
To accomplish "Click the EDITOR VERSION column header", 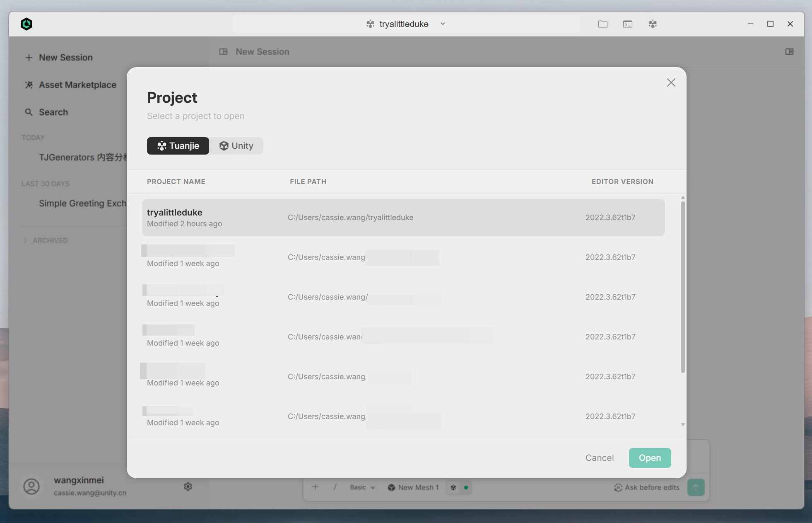I will [622, 182].
